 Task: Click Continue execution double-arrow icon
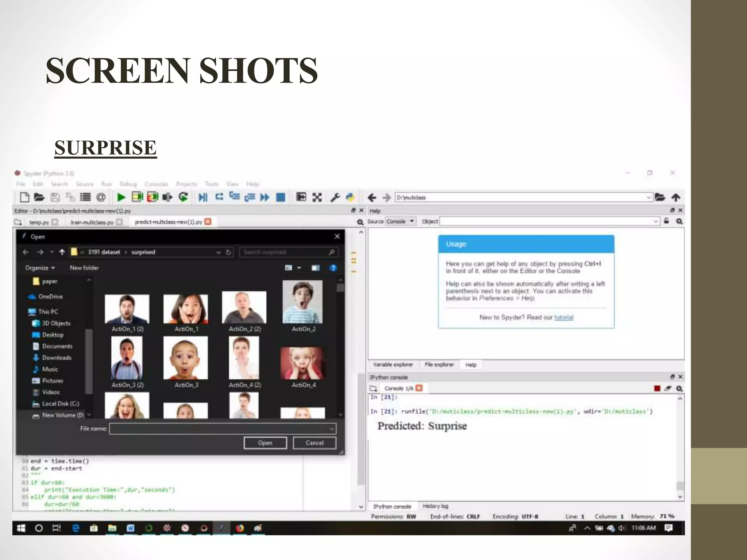click(265, 197)
